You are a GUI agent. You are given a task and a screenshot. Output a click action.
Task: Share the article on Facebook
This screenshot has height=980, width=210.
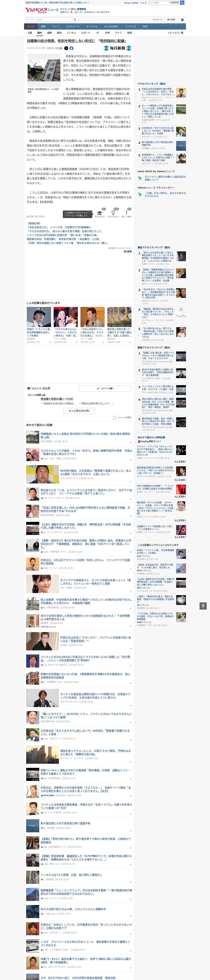pos(71,48)
